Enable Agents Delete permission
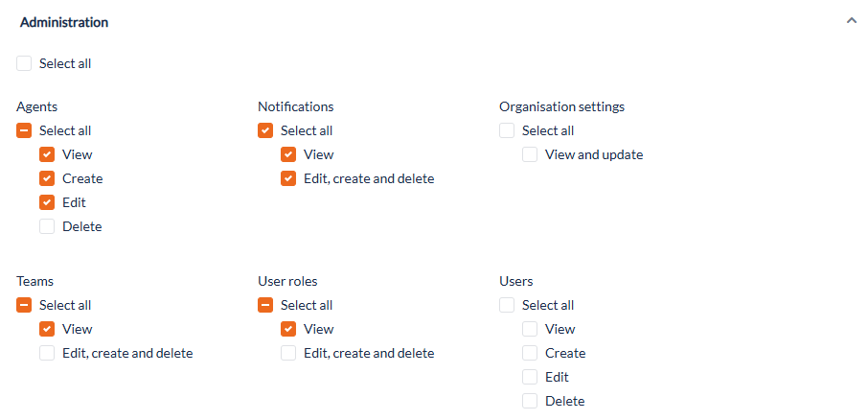Screen dimensions: 868x420 48,226
